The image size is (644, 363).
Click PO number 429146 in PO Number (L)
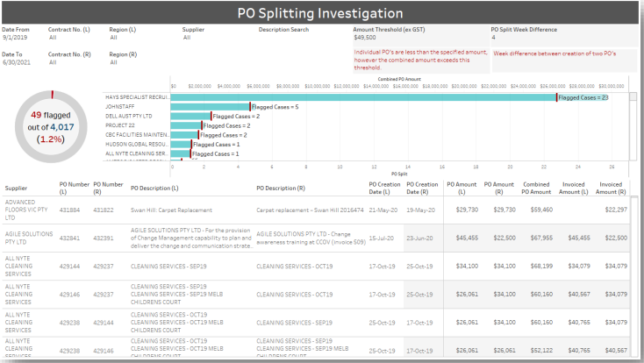[69, 295]
